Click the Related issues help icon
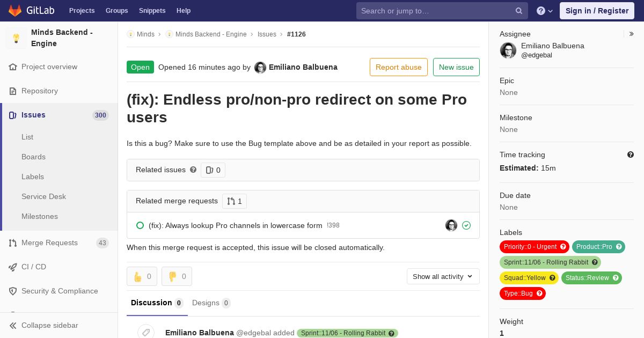Image resolution: width=644 pixels, height=338 pixels. pos(193,170)
